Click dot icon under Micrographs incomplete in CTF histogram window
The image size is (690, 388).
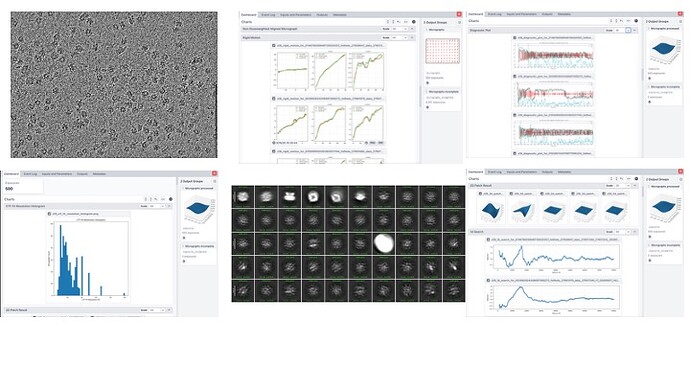[x=184, y=261]
